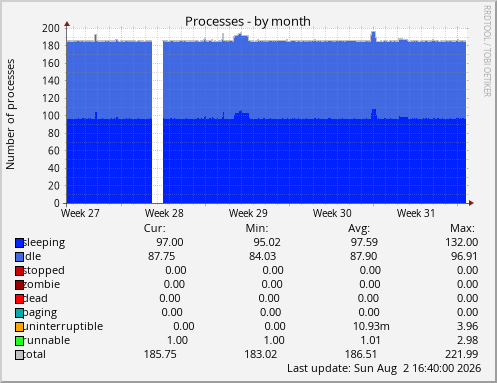Click the stopped legend color swatch
This screenshot has width=497, height=383.
[x=19, y=271]
